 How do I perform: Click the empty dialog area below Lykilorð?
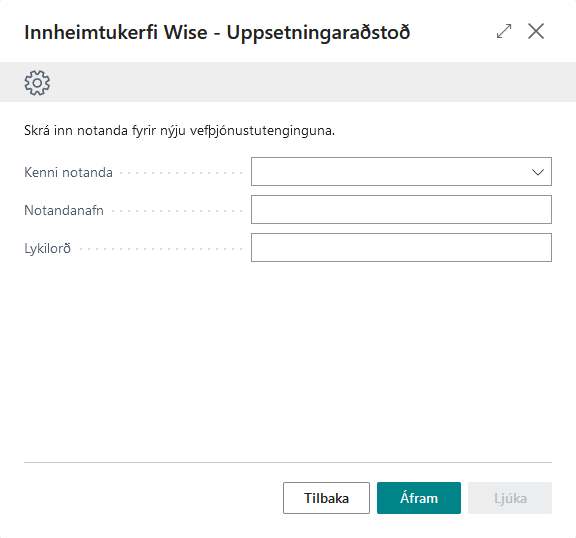coord(288,360)
